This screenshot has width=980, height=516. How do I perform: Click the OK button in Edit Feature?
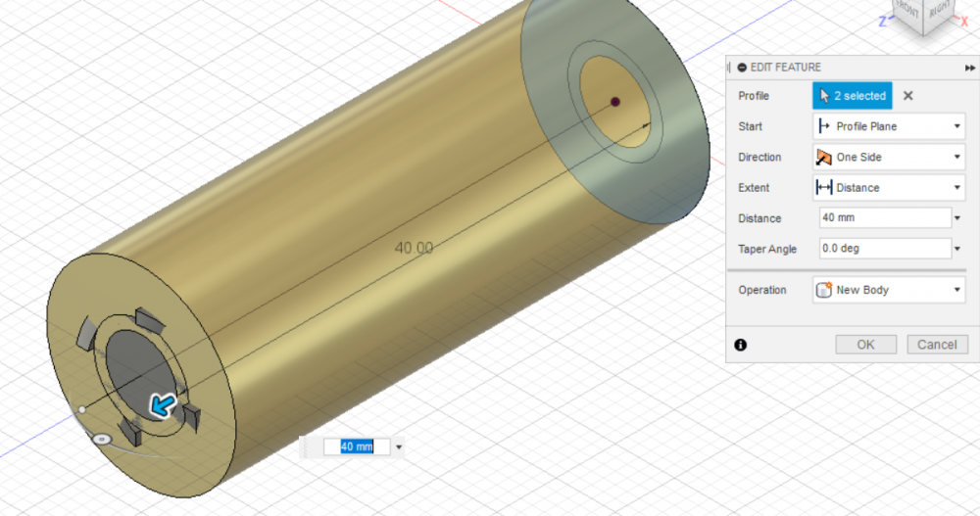click(865, 345)
